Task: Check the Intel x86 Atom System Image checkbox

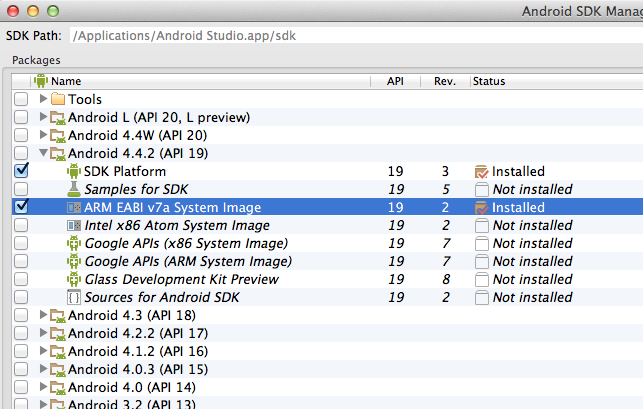Action: point(21,225)
